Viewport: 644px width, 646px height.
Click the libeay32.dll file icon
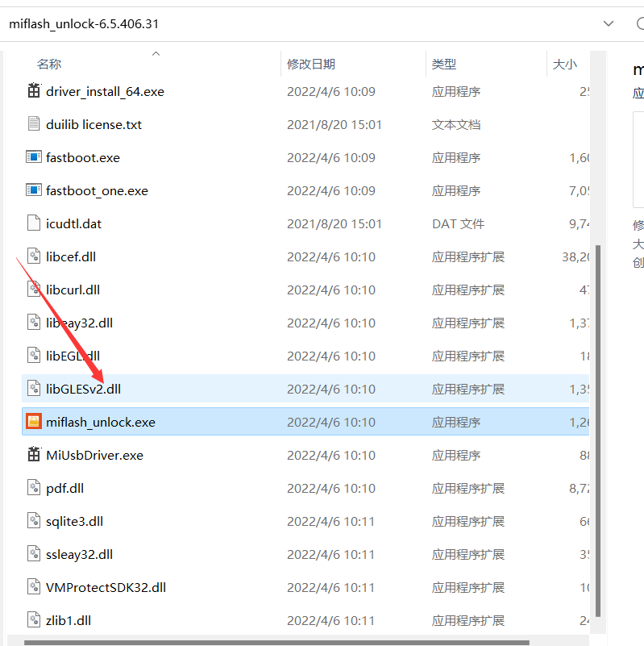(34, 322)
